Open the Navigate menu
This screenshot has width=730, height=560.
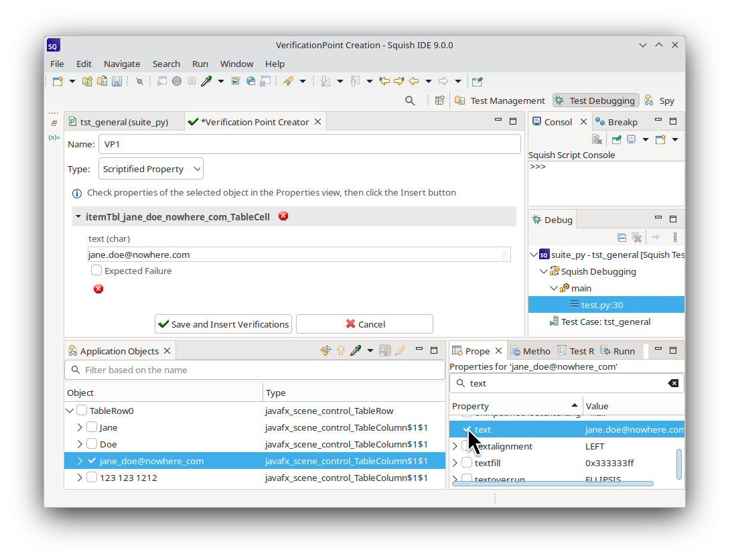(x=122, y=64)
